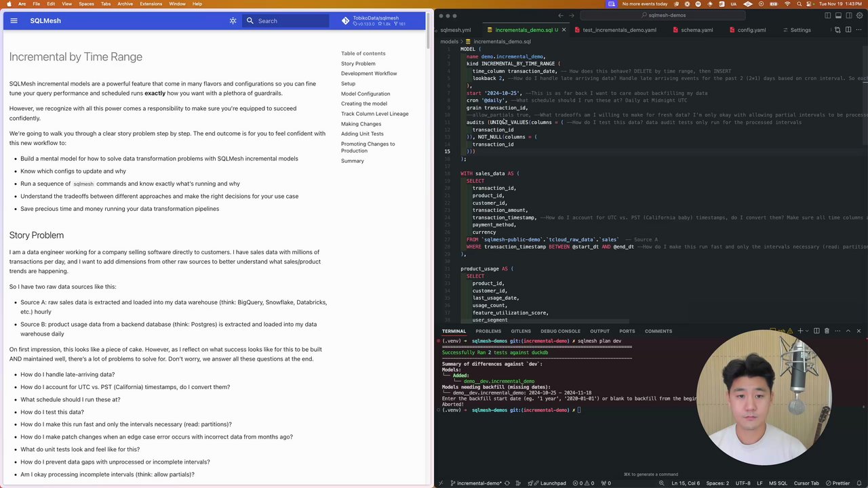Maximize the terminal panel with chevron up
Viewport: 868px width, 488px height.
848,331
